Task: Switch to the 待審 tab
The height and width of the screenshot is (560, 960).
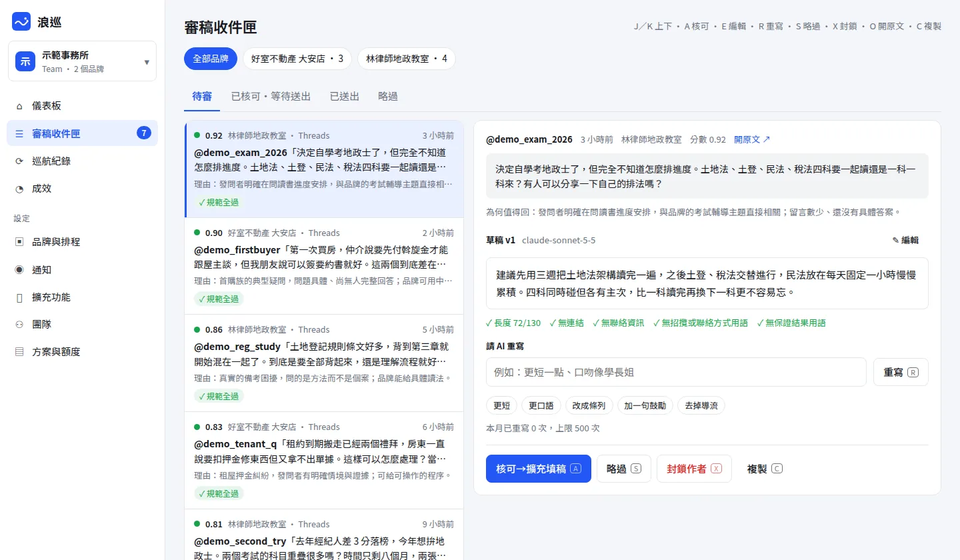Action: pos(202,97)
